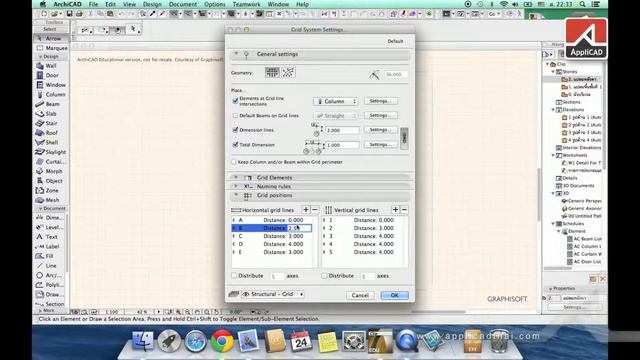Add a horizontal grid line with plus
Screen dimensions: 640x360
(x=306, y=210)
